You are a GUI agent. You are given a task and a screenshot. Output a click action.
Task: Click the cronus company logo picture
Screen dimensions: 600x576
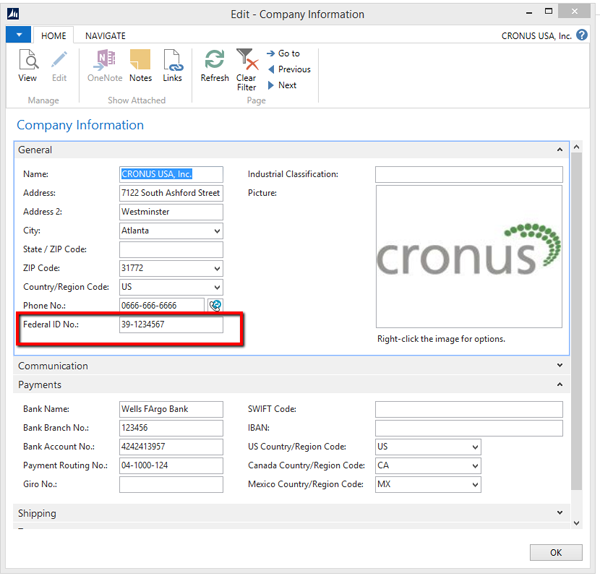coord(469,256)
